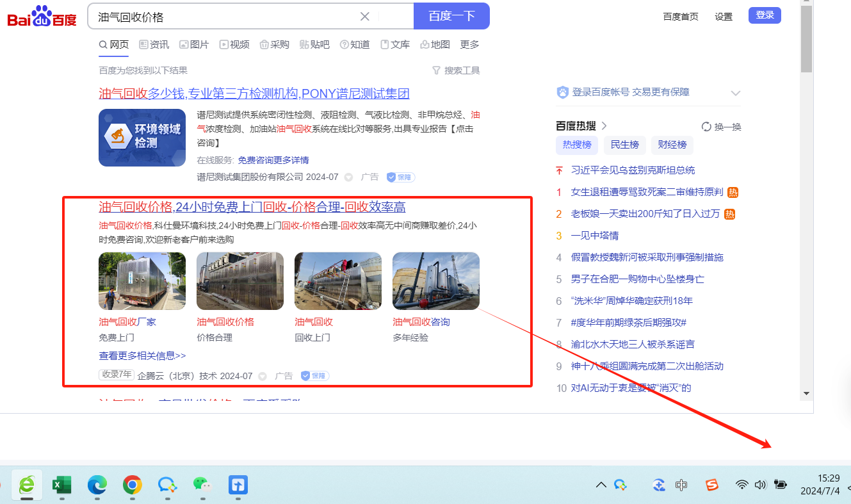The width and height of the screenshot is (851, 504).
Task: Click the 换一换 refresh icon
Action: click(706, 127)
